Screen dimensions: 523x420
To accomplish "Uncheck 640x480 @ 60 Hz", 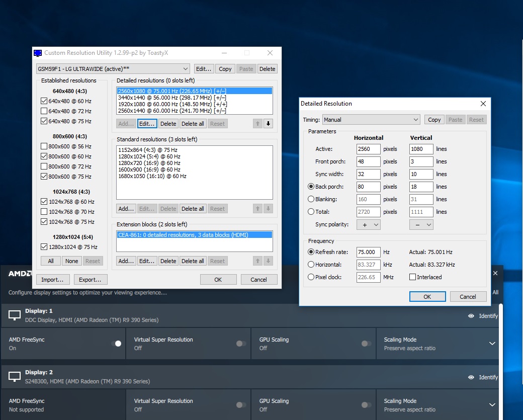I will pos(44,101).
